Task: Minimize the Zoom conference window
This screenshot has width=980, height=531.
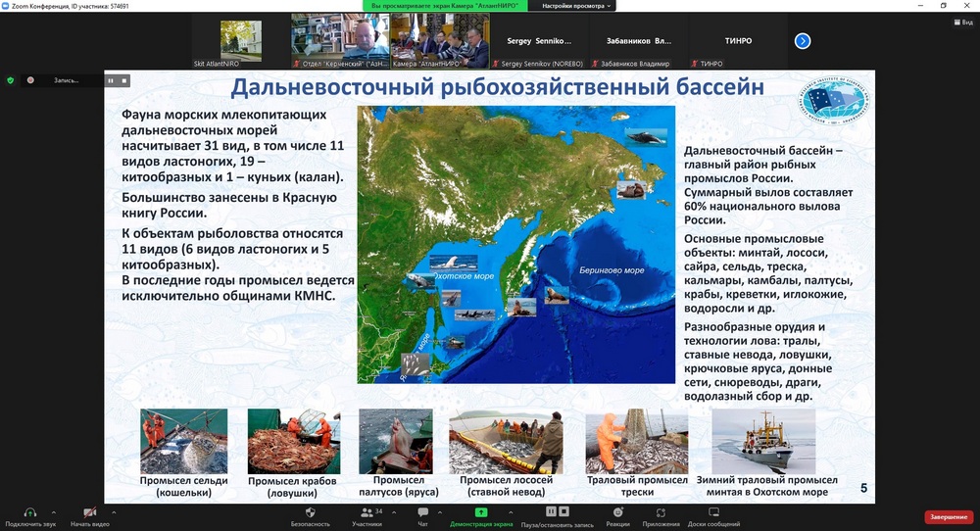Action: [x=920, y=6]
